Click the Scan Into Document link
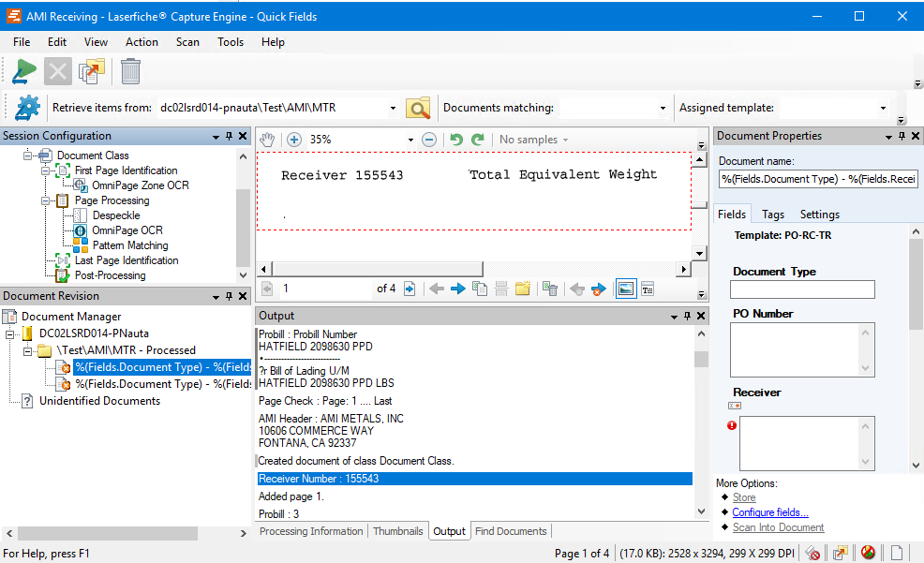This screenshot has height=563, width=924. click(x=778, y=527)
